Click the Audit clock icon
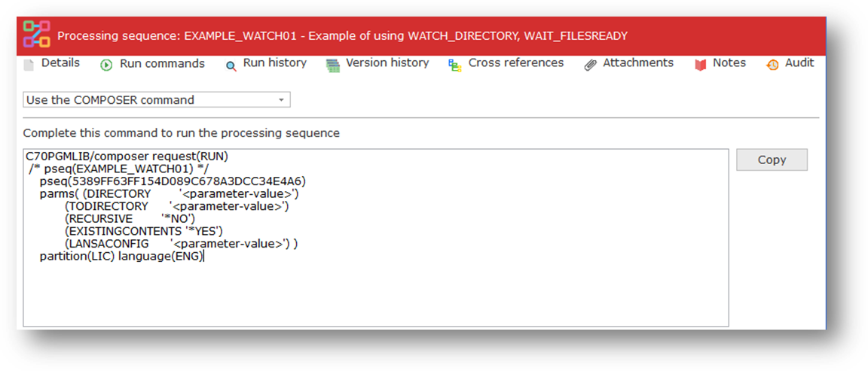 coord(772,65)
